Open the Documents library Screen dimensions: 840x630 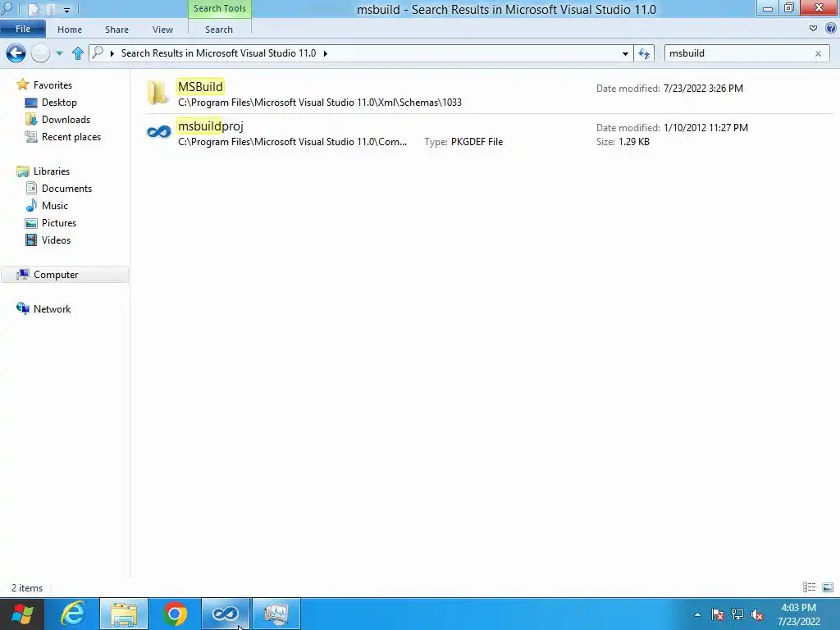[x=66, y=189]
